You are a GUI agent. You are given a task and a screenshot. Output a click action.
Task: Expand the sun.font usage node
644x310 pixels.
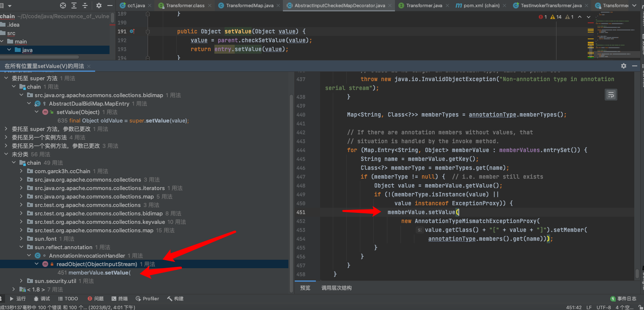click(21, 239)
